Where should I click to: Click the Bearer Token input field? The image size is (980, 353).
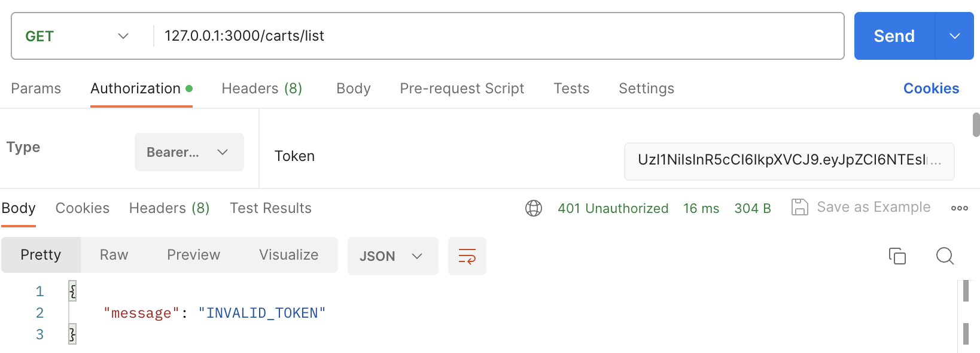coord(789,160)
